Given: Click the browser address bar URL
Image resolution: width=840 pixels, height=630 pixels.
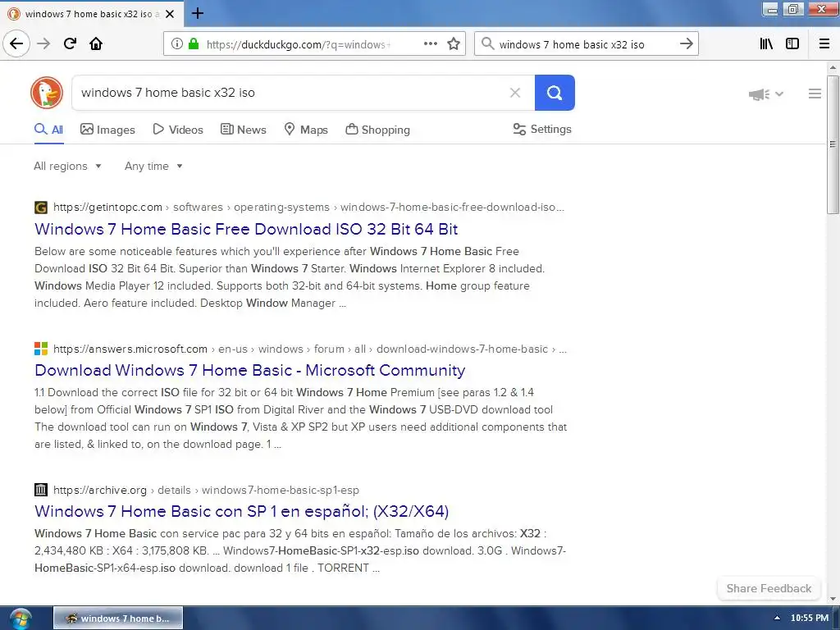Looking at the screenshot, I should pos(299,44).
